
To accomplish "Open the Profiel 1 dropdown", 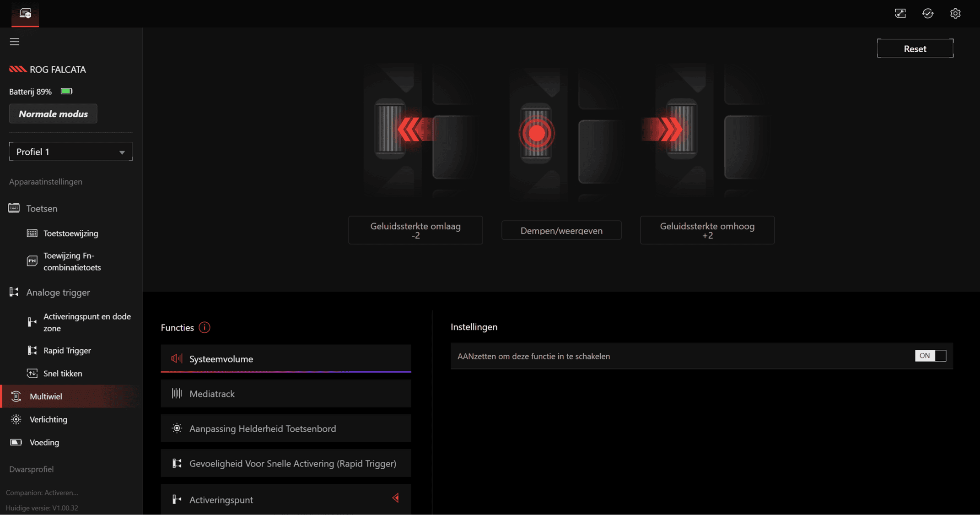I will tap(71, 152).
